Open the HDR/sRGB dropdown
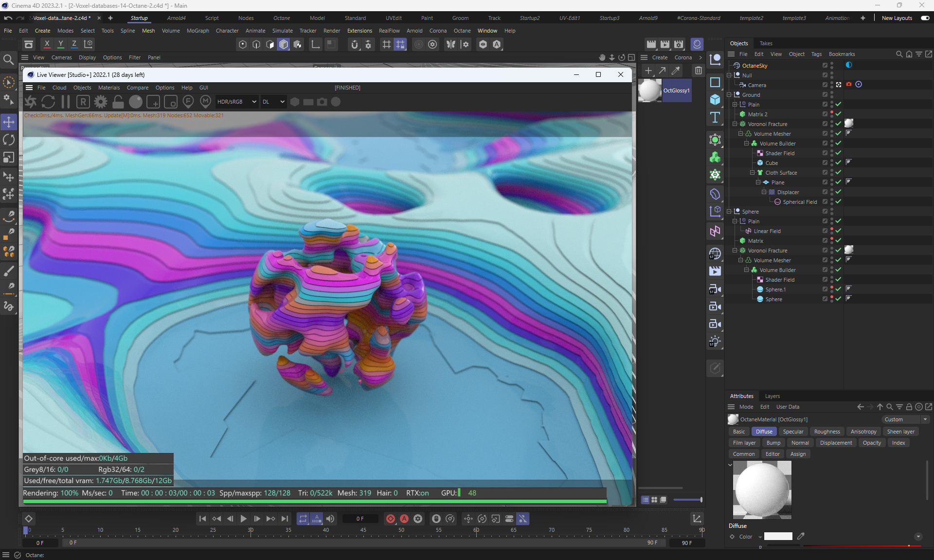The width and height of the screenshot is (934, 560). tap(236, 102)
